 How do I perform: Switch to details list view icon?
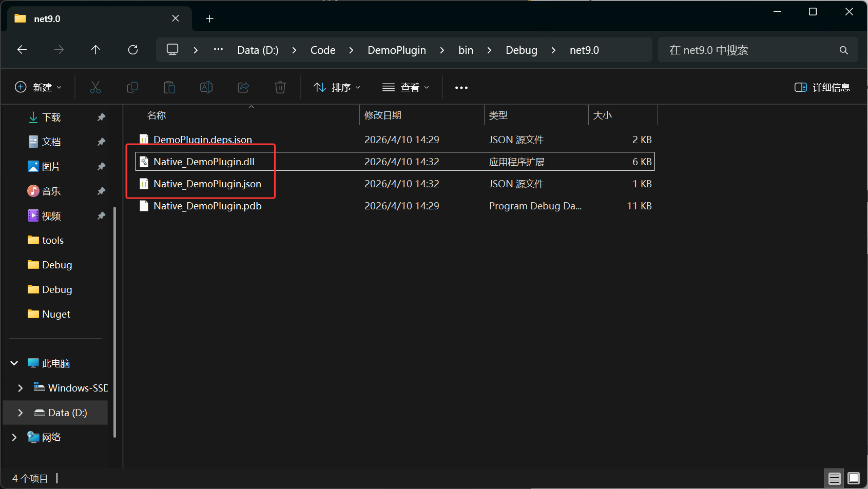[835, 478]
